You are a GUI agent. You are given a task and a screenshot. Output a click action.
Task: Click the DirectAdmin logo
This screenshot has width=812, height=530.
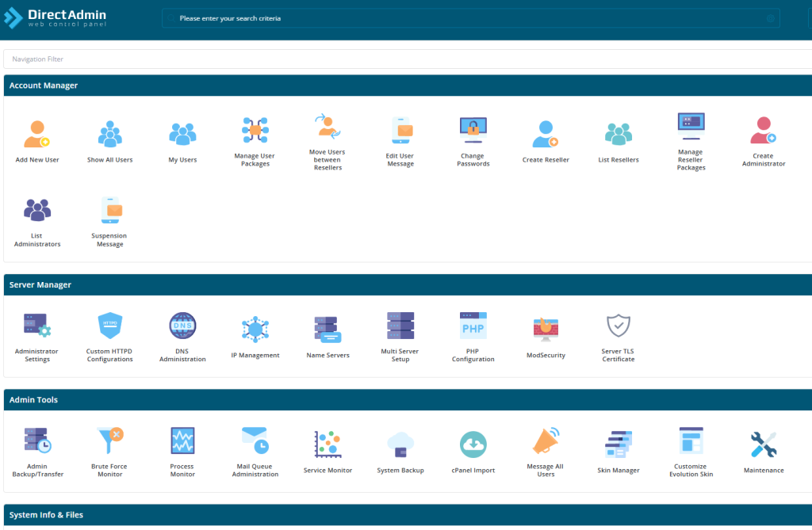[x=56, y=18]
